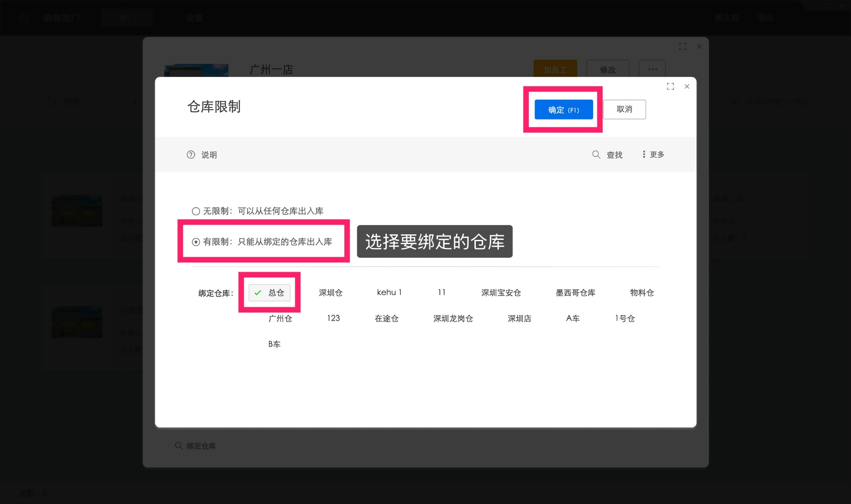Bind the 深圳宝安仓 warehouse
Screen dimensions: 851x504
501,293
